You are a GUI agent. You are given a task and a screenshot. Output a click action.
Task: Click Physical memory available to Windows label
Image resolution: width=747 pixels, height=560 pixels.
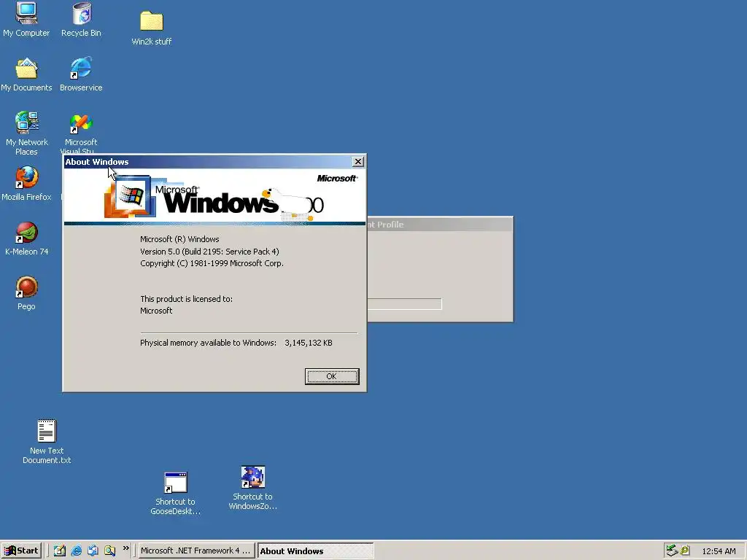pos(208,343)
